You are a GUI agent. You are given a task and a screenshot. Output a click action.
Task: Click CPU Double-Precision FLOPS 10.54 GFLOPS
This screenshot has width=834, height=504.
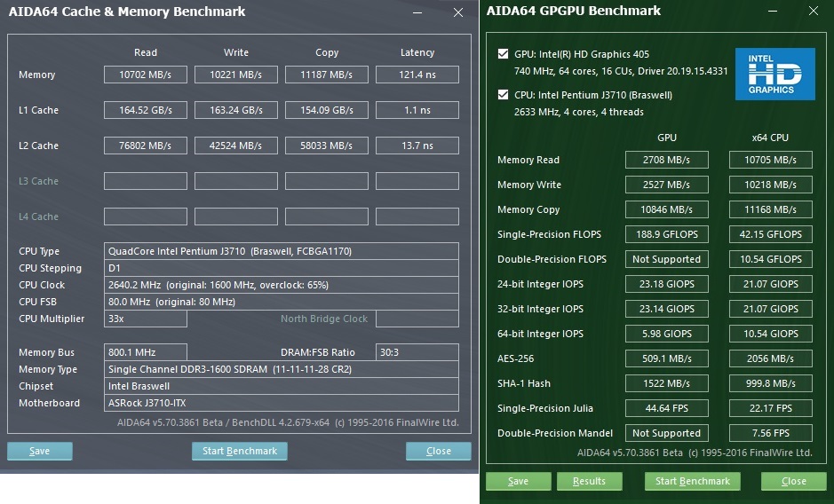click(771, 259)
